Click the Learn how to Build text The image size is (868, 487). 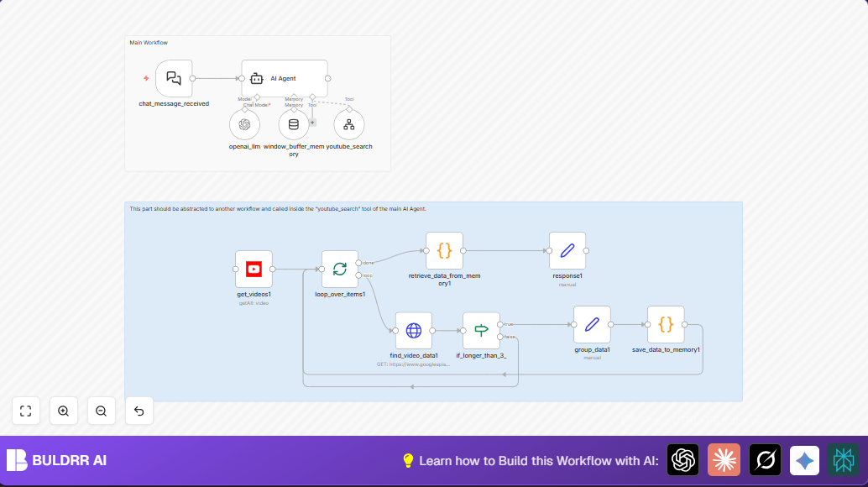click(539, 460)
